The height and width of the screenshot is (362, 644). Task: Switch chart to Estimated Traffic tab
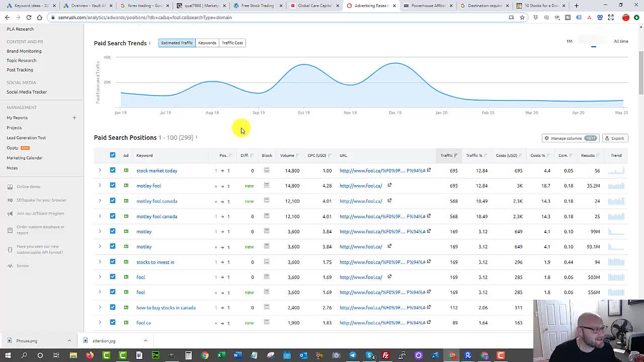click(x=177, y=43)
